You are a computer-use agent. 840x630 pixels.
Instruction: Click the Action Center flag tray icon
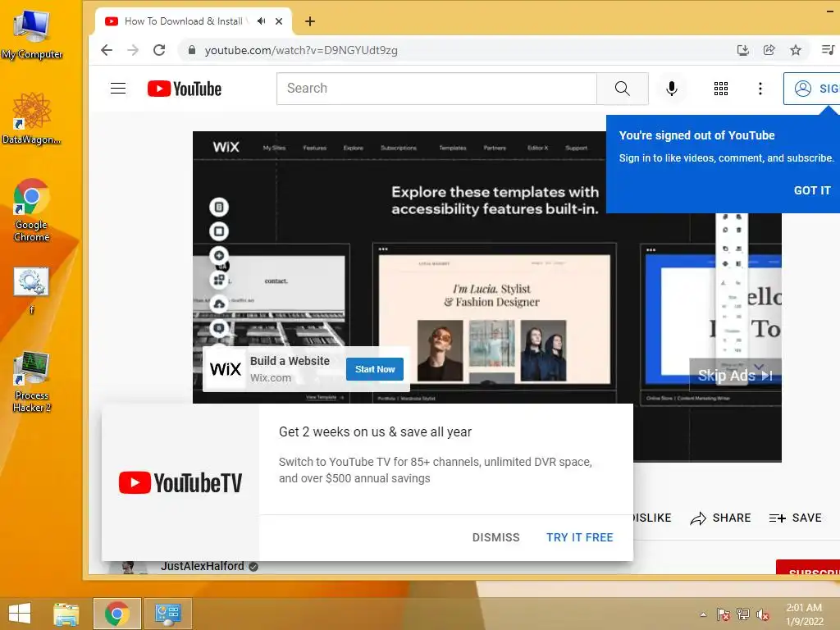point(723,614)
